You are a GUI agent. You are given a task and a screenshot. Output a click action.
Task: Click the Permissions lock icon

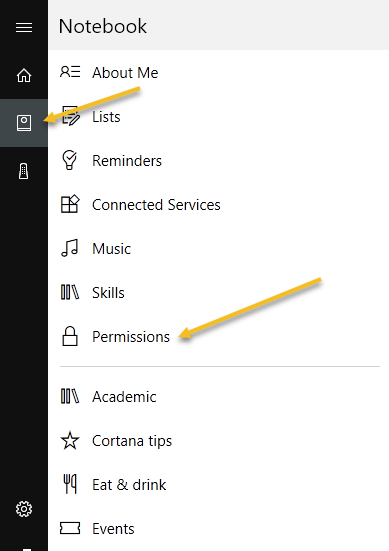[70, 336]
